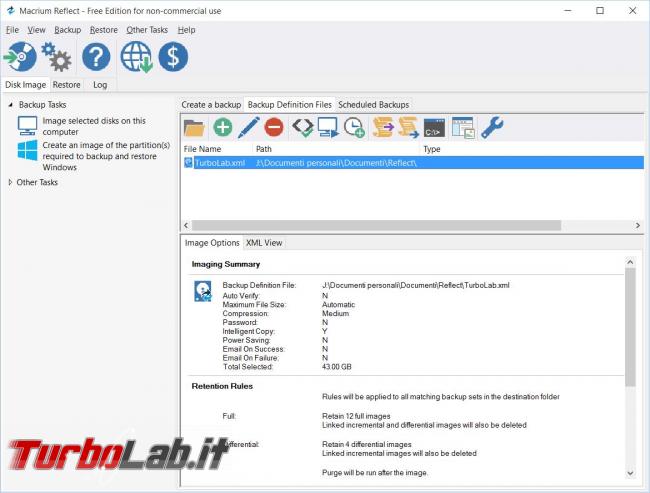The height and width of the screenshot is (493, 650).
Task: Maximize the Macrium Reflect window
Action: click(x=600, y=11)
